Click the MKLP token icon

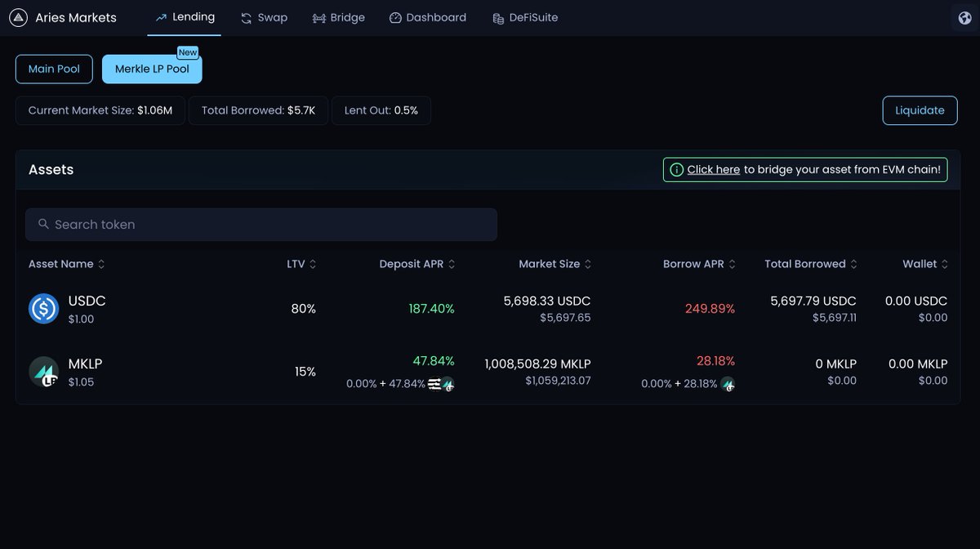(x=43, y=372)
